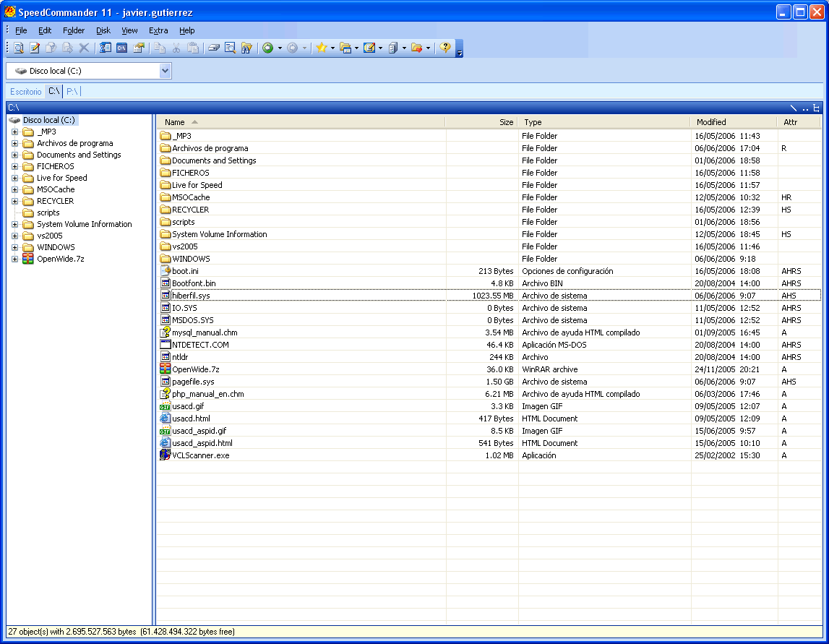This screenshot has height=644, width=829.
Task: Open the Favorites star dropdown arrow
Action: [x=332, y=48]
